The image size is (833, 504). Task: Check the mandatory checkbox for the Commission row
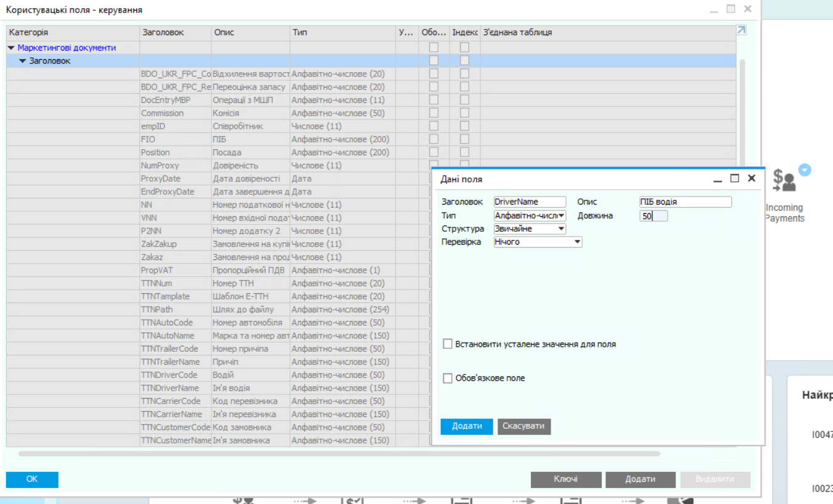point(434,113)
